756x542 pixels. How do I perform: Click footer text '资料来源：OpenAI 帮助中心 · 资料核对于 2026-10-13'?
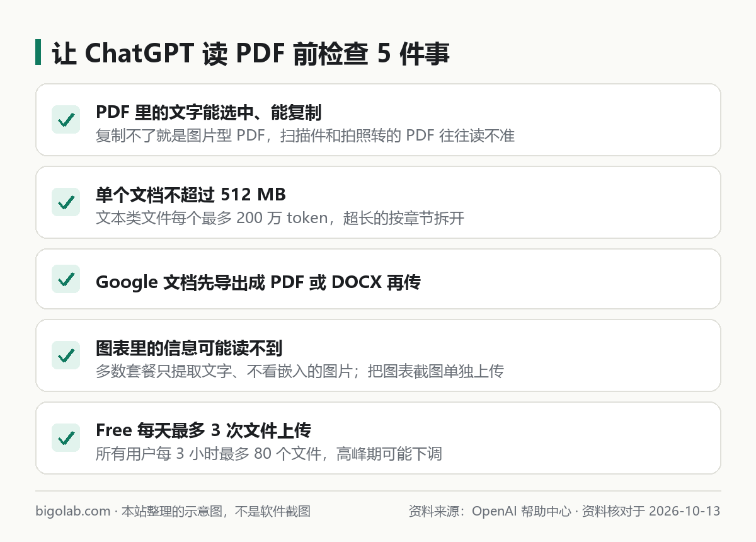[x=564, y=511]
